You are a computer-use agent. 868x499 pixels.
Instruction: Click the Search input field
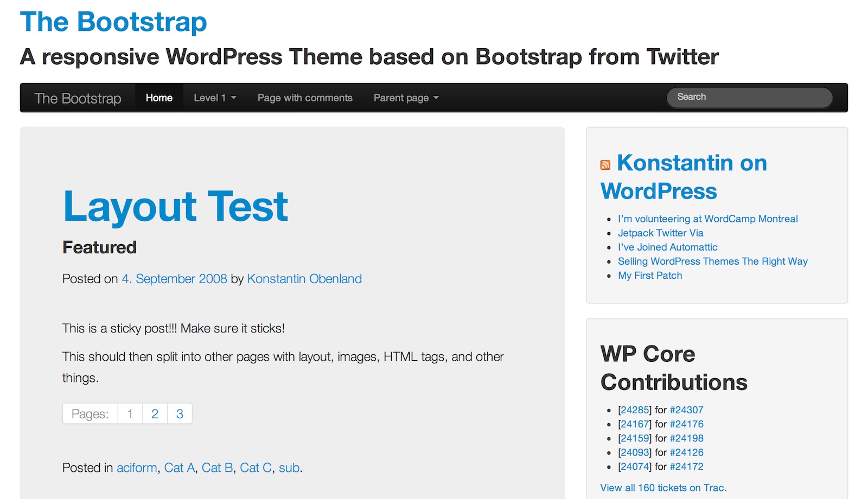pos(749,98)
